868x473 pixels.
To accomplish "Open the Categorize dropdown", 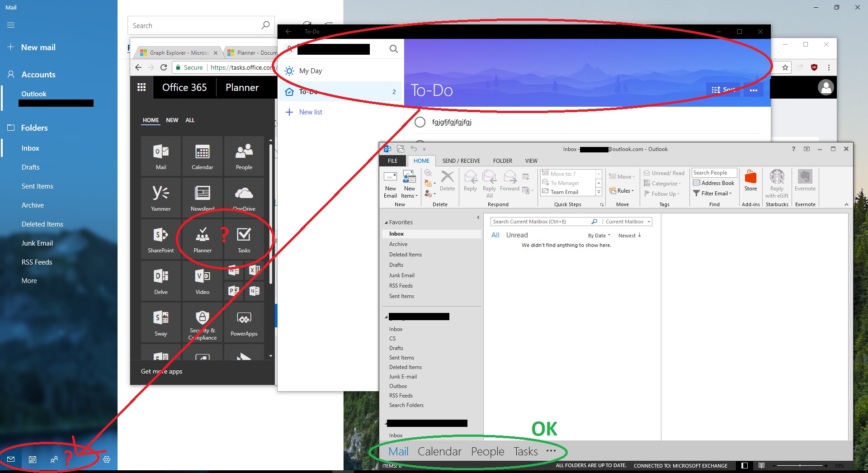I will click(x=663, y=184).
